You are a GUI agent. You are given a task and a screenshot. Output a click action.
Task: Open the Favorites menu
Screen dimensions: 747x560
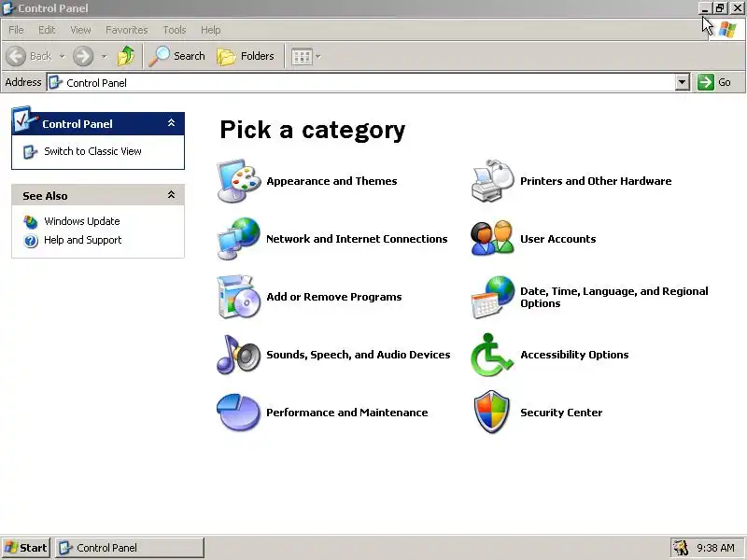(x=127, y=30)
